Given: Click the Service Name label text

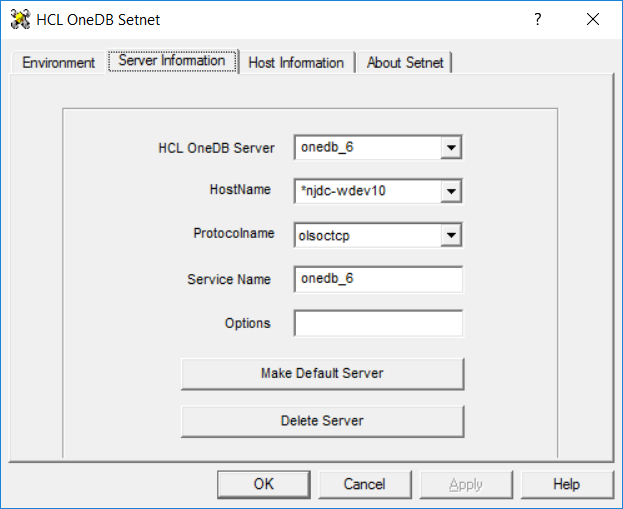Looking at the screenshot, I should coord(229,279).
